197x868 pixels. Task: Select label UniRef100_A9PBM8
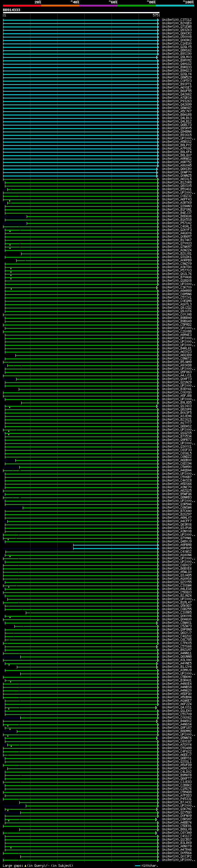(x=177, y=545)
